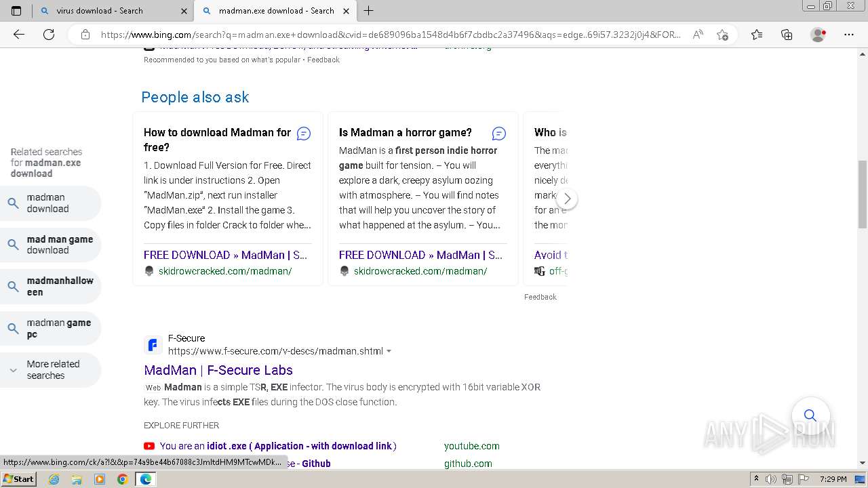Advance People also ask carousel arrow
868x488 pixels.
(567, 199)
